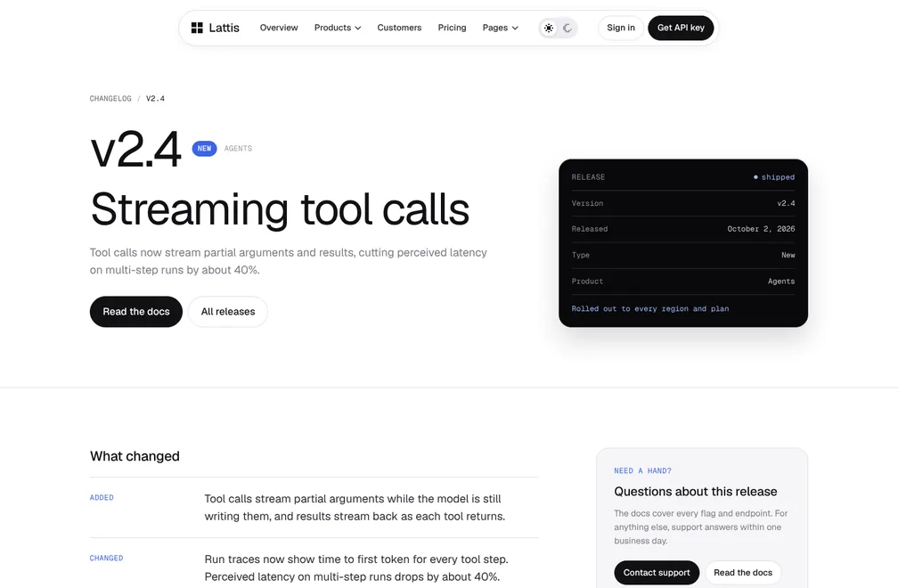Open the CHANGELOG breadcrumb link

tap(110, 99)
